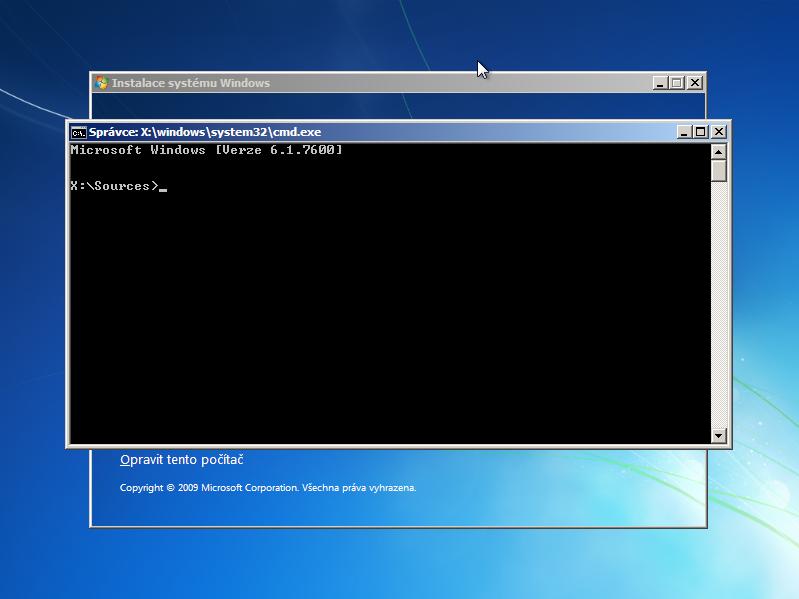Click the console scrollbar thumb

(x=718, y=171)
